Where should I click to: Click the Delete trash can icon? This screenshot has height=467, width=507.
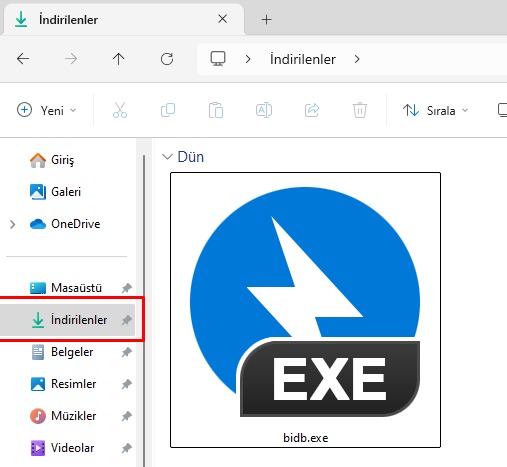[360, 110]
